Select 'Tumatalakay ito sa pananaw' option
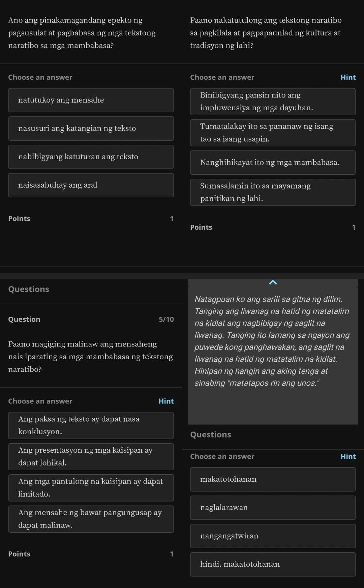Viewport: 364px width, 588px height. 273,133
